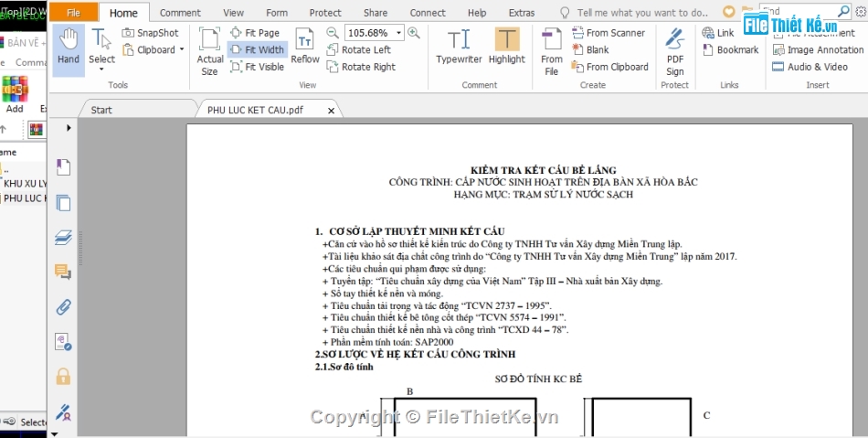Click the SnapShot camera tool

[151, 33]
